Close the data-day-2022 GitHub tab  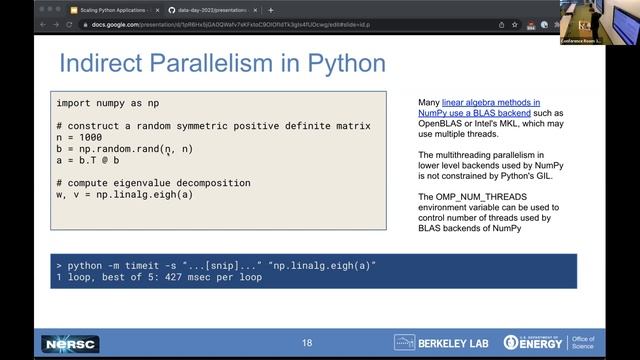256,10
